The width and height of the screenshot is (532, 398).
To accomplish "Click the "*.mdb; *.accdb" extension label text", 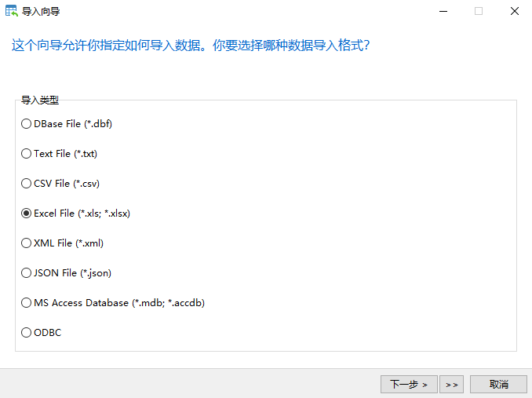I will (x=169, y=303).
